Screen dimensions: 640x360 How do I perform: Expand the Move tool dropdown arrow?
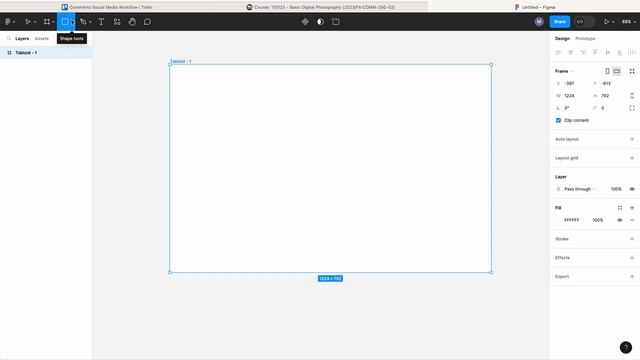point(35,22)
